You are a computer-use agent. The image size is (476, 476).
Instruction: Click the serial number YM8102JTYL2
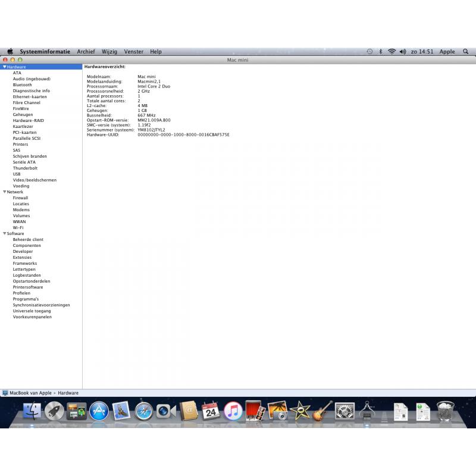click(152, 130)
